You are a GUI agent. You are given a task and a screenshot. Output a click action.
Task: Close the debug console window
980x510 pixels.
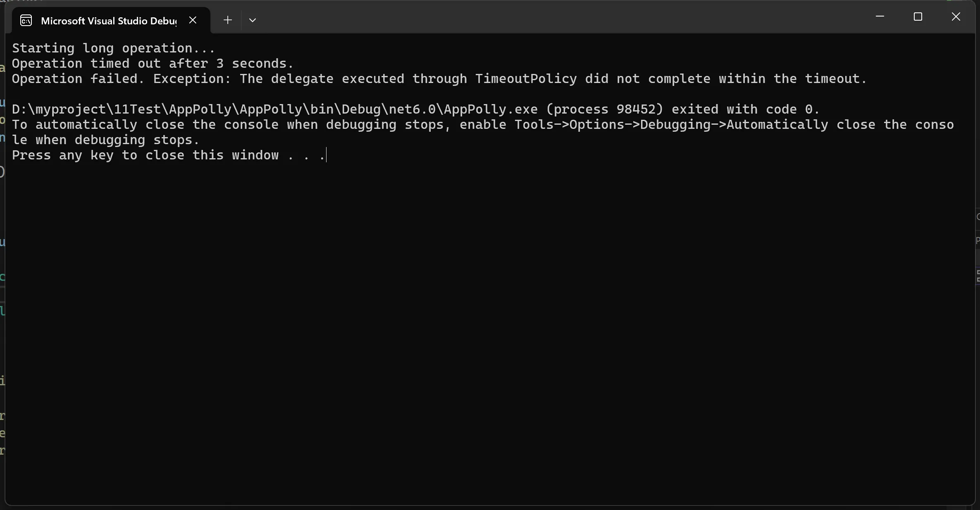956,17
